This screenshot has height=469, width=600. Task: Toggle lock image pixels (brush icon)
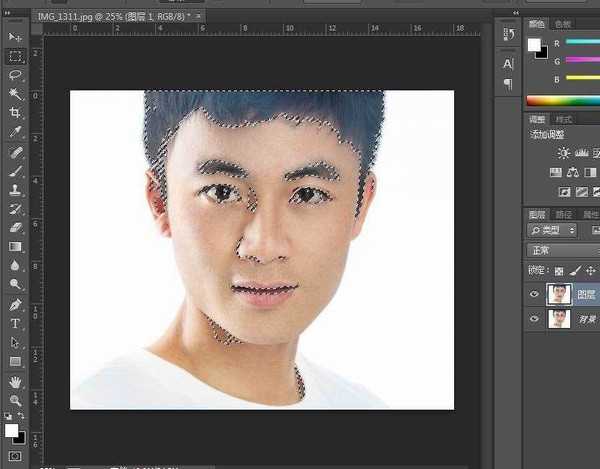575,271
